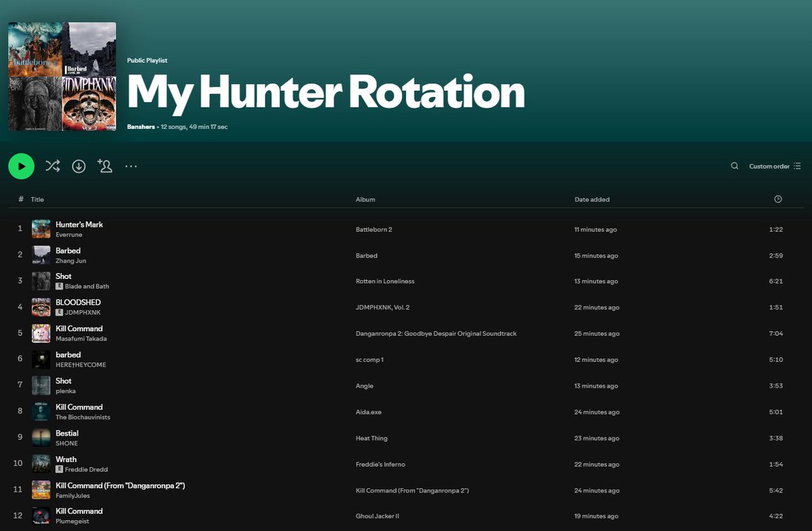Download the playlist with the download icon
Image resolution: width=812 pixels, height=531 pixels.
pos(78,166)
